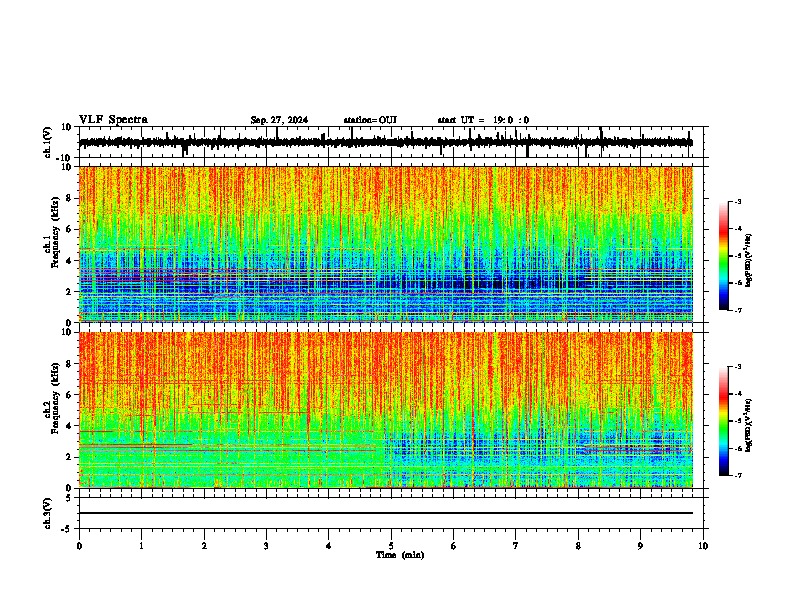Screen dimensions: 792x612
Task: Click the ch.3(V) axis label
Action: (x=48, y=513)
